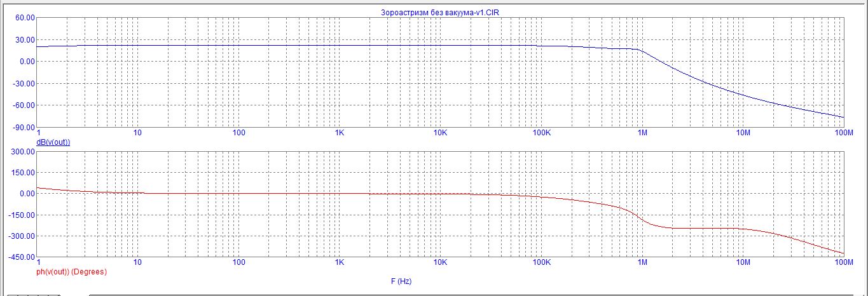Click the -450.00 phase axis value
Image resolution: width=868 pixels, height=296 pixels.
click(20, 258)
